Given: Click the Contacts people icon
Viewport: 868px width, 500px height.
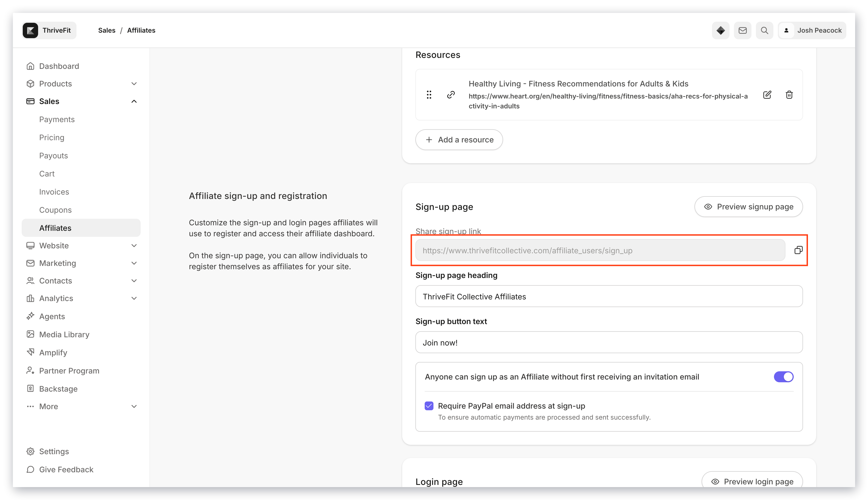Looking at the screenshot, I should [x=30, y=280].
